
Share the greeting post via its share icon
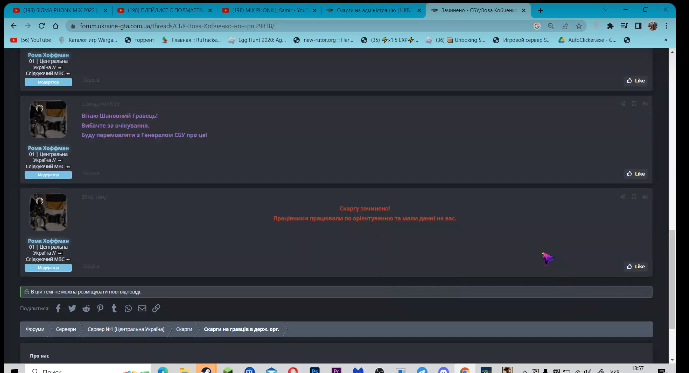(623, 104)
